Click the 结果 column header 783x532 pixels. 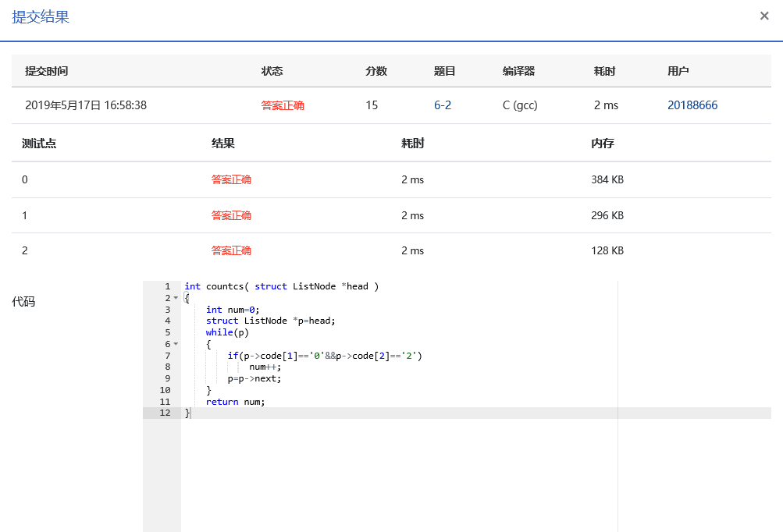pos(223,144)
